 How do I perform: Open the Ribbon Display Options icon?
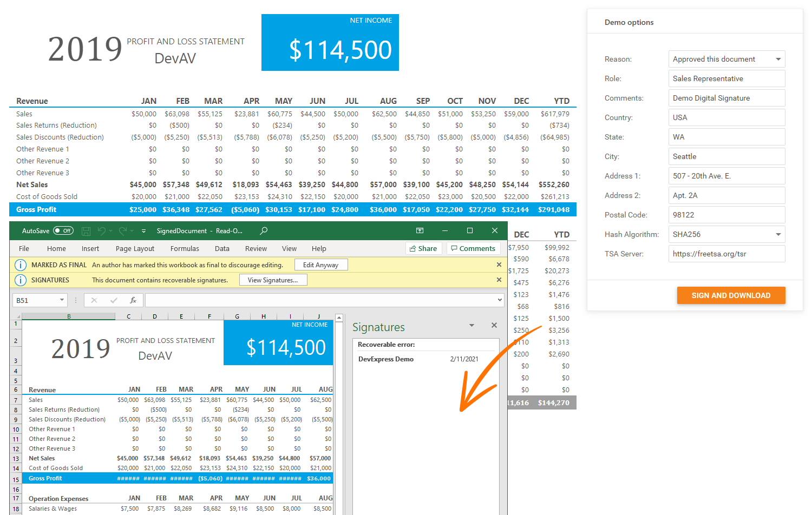point(420,230)
